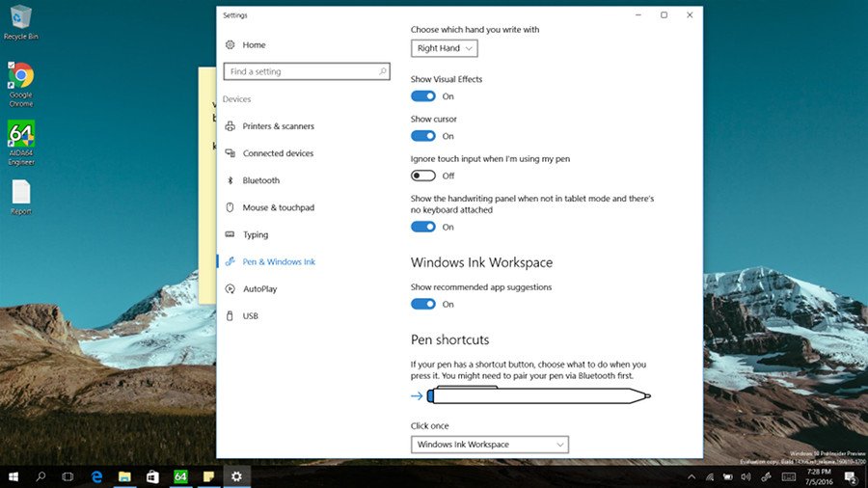Open the Click once shortcut dropdown
This screenshot has width=868, height=488.
[489, 445]
